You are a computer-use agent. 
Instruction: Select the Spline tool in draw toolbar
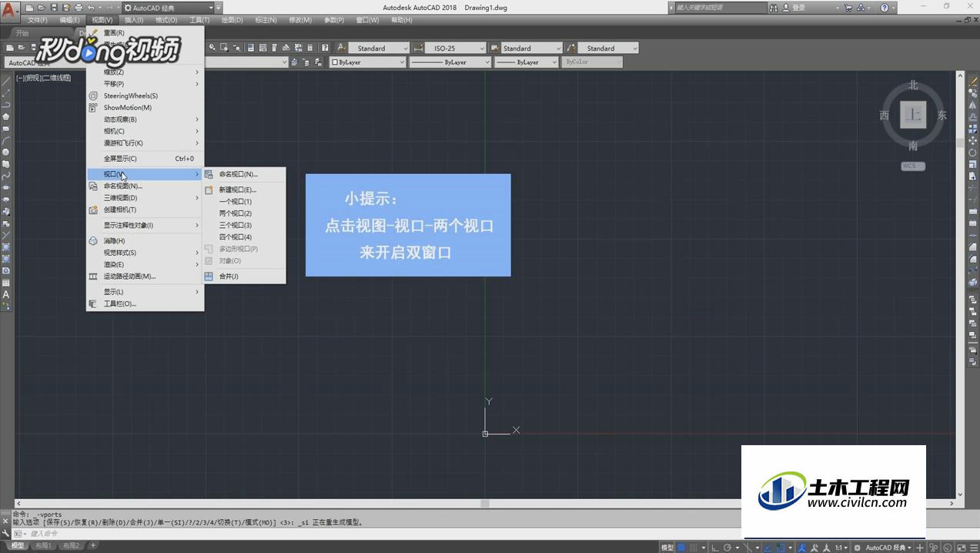click(6, 176)
